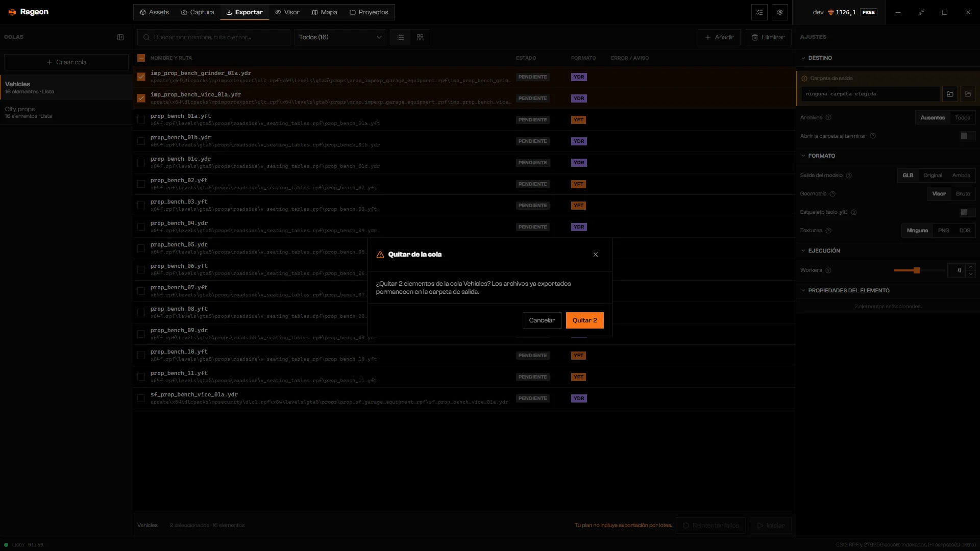The image size is (980, 551).
Task: Click help icon next to Workers
Action: (828, 270)
